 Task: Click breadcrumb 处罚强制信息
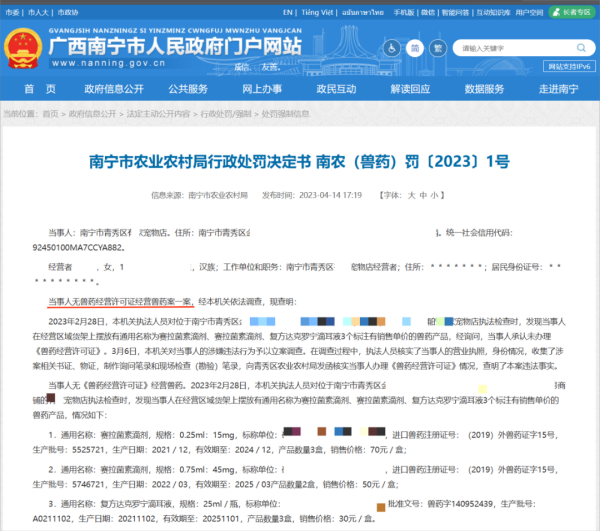[x=285, y=114]
